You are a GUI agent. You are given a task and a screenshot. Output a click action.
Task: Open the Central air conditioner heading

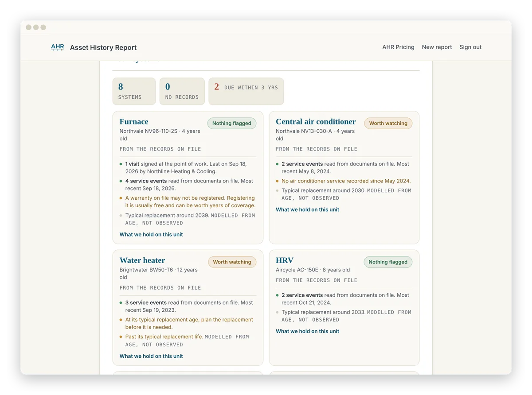click(x=316, y=121)
